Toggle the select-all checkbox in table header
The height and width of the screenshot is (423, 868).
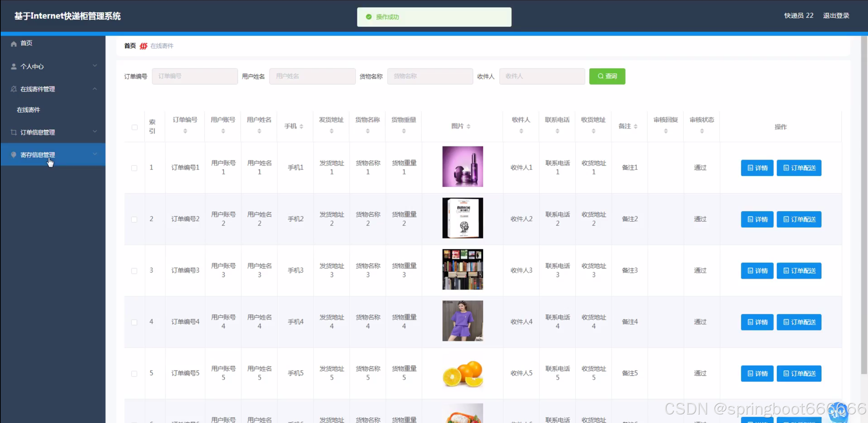pos(134,127)
